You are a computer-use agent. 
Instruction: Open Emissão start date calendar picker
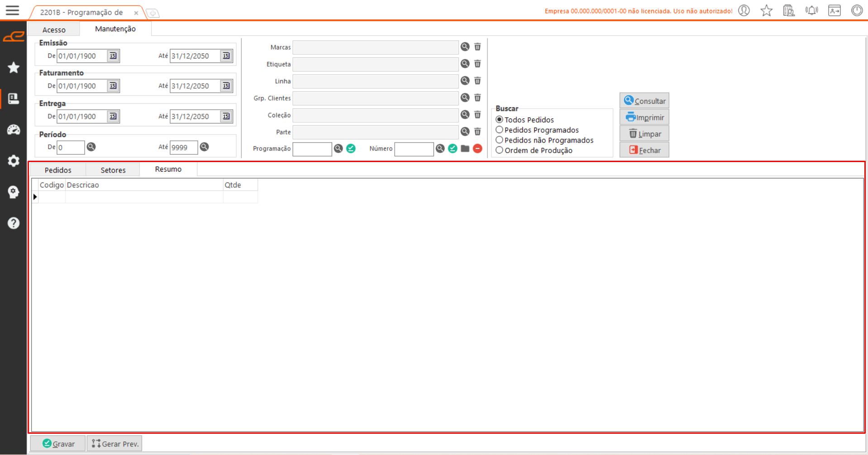click(113, 56)
